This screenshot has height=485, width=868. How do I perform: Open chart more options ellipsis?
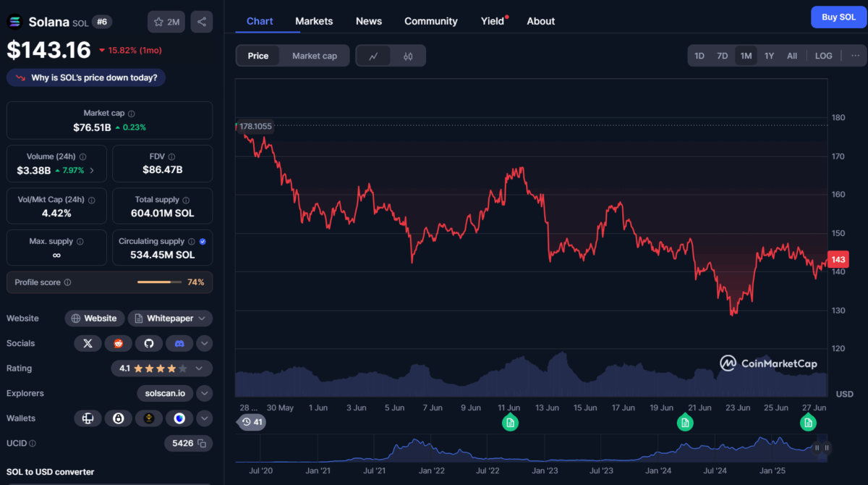click(x=855, y=56)
